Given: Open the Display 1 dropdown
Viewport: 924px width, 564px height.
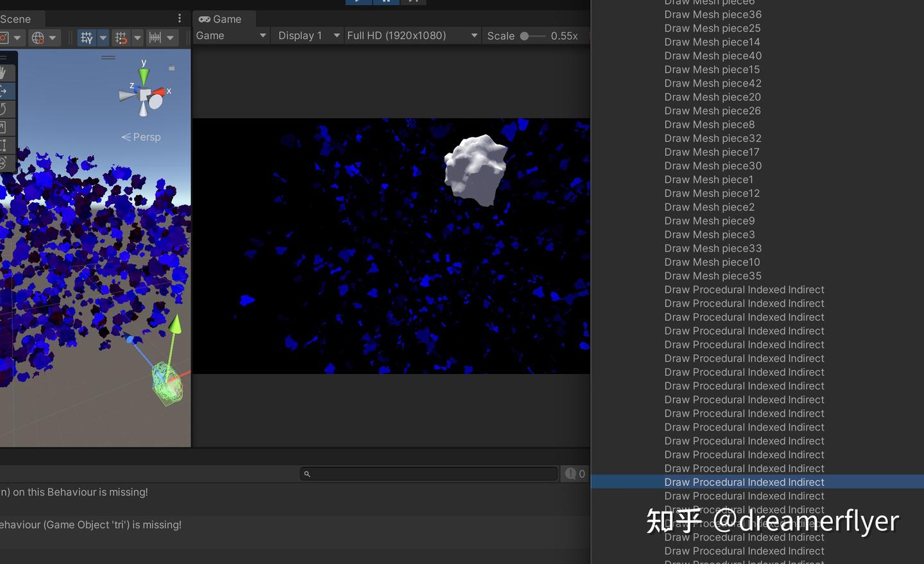Looking at the screenshot, I should point(307,35).
